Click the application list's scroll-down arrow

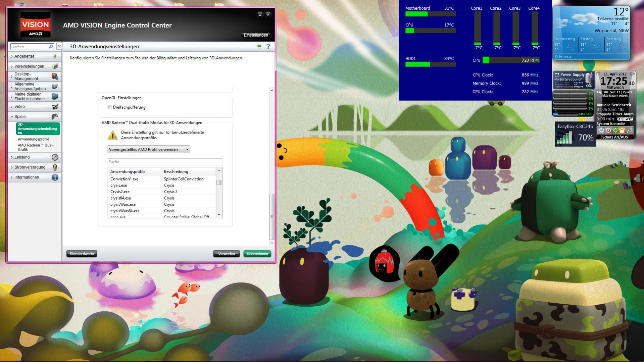pos(219,215)
